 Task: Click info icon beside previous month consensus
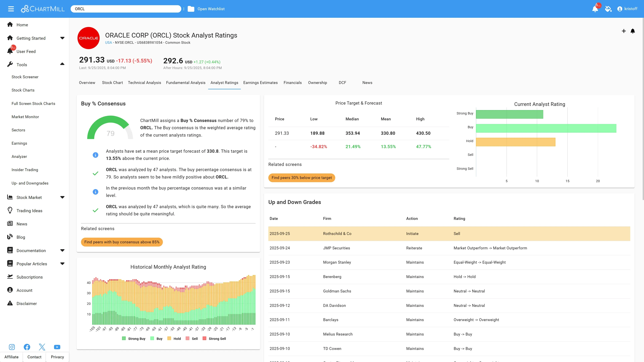pos(95,192)
